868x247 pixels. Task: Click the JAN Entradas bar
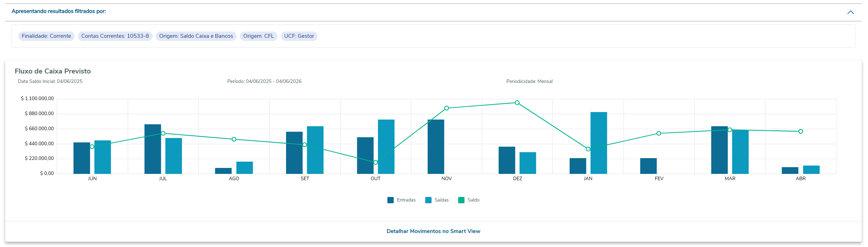pyautogui.click(x=578, y=166)
